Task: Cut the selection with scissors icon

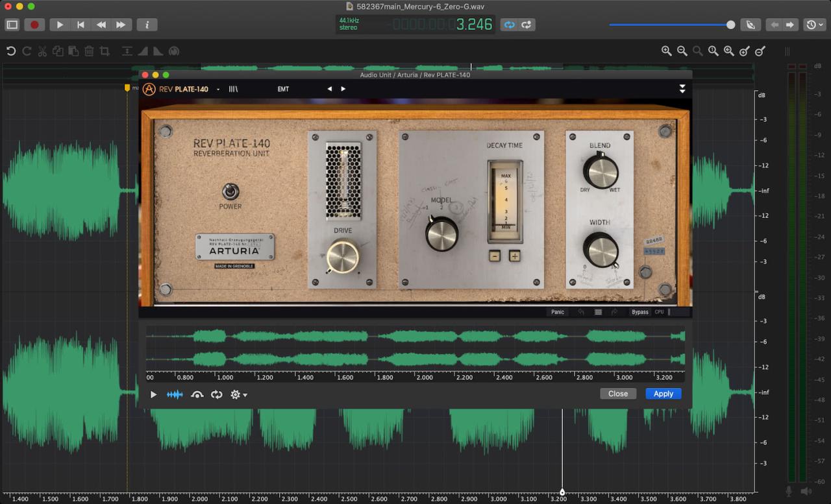Action: [x=42, y=51]
